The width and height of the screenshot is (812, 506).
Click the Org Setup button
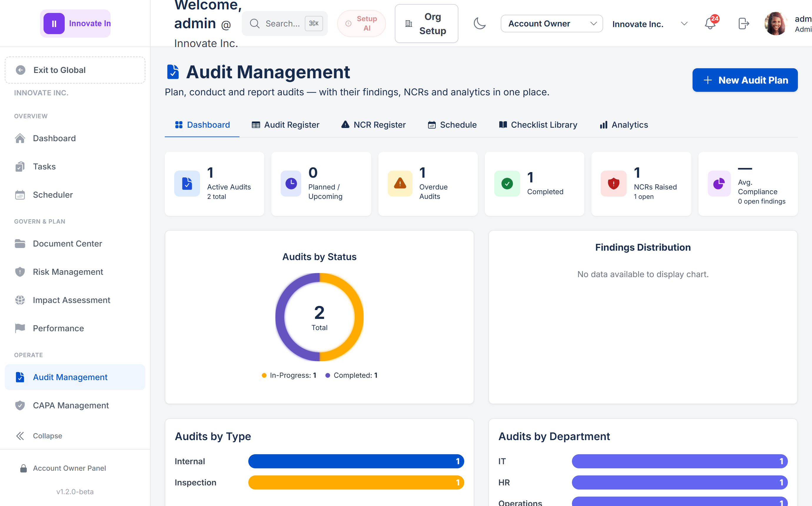pos(427,24)
